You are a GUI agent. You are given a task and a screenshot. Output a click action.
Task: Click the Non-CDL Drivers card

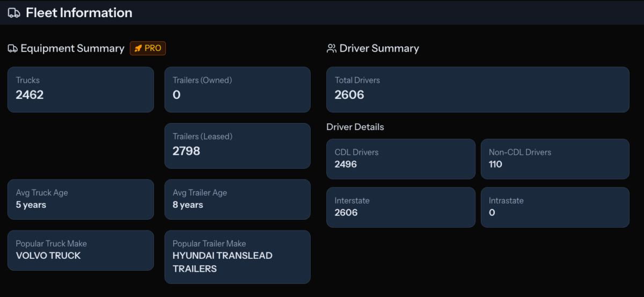(x=555, y=159)
